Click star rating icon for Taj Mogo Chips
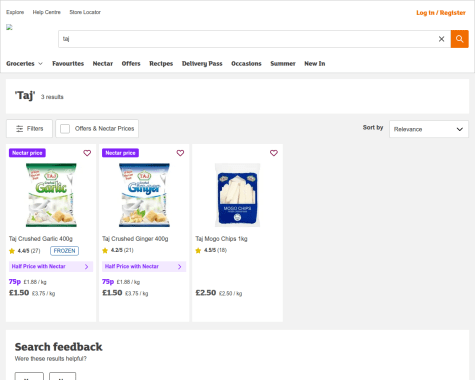Image resolution: width=475 pixels, height=380 pixels. coord(198,250)
